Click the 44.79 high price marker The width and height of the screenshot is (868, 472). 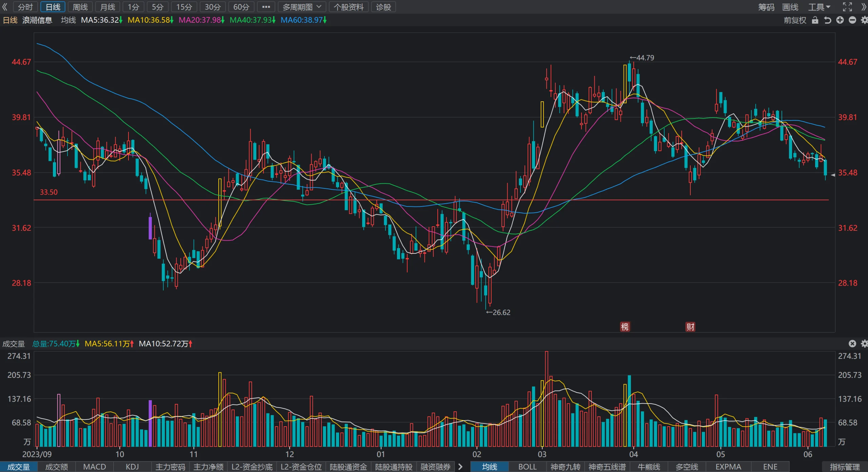[642, 58]
